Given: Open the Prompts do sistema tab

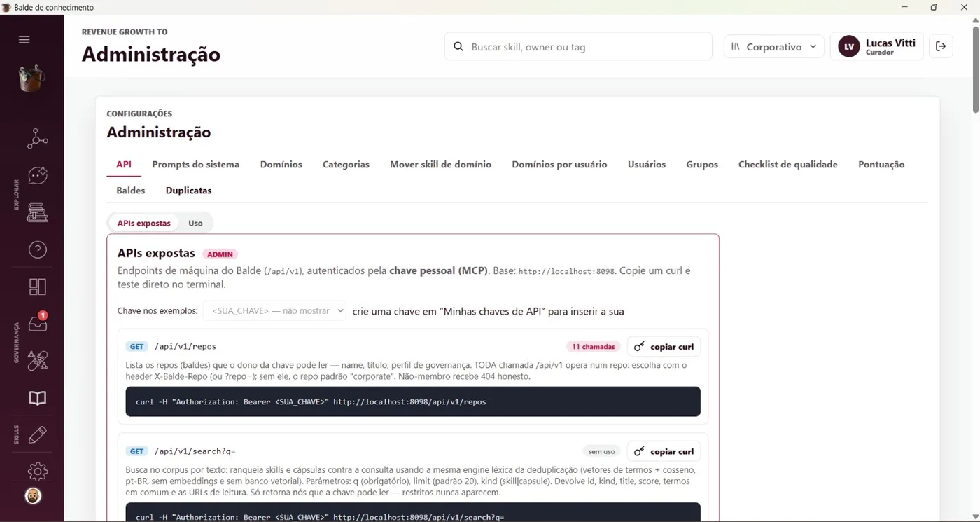Looking at the screenshot, I should [196, 165].
